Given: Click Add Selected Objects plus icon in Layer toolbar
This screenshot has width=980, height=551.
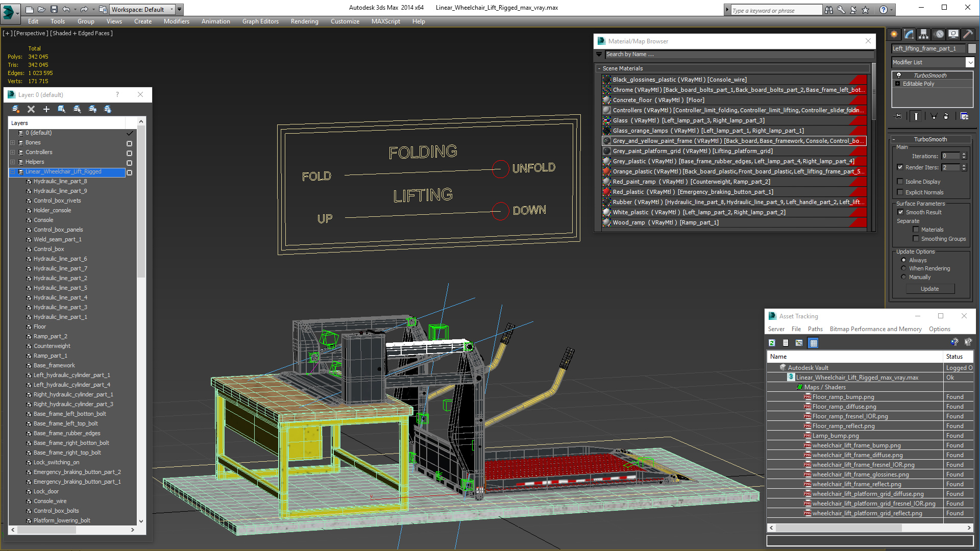Looking at the screenshot, I should tap(46, 109).
